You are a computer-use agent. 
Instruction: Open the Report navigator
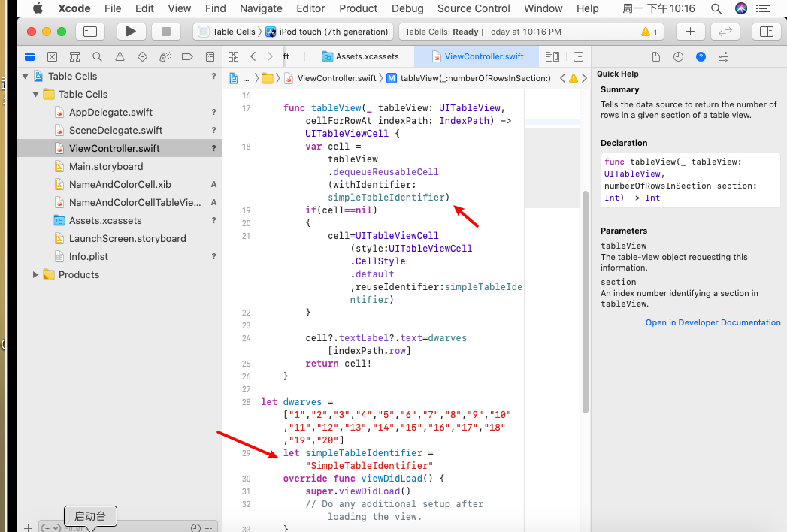pos(210,56)
